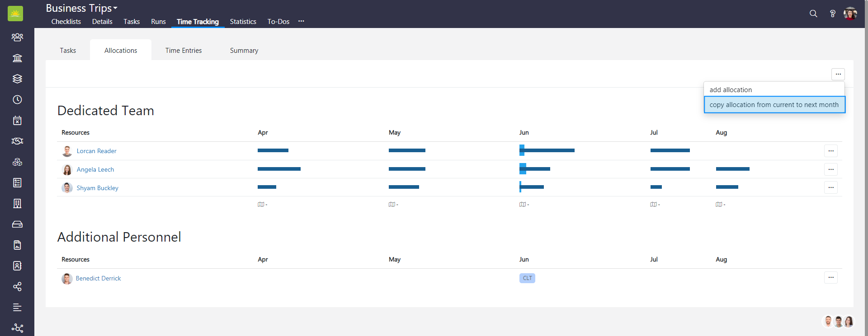Click the CLT badge for Benedict Derrick
868x336 pixels.
coord(527,278)
